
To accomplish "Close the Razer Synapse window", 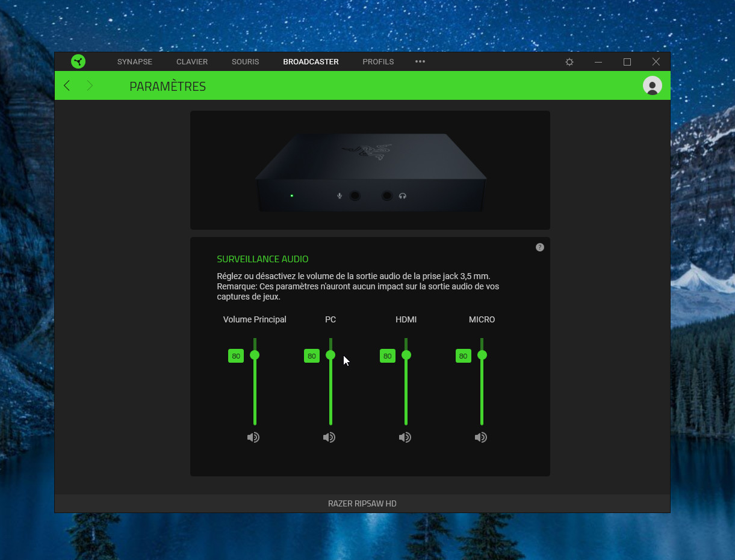I will [656, 62].
